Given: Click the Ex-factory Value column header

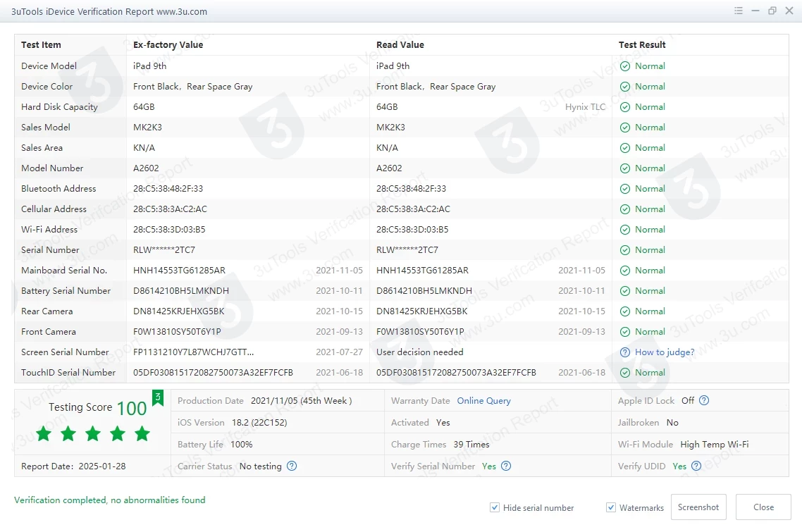Looking at the screenshot, I should click(x=168, y=44).
